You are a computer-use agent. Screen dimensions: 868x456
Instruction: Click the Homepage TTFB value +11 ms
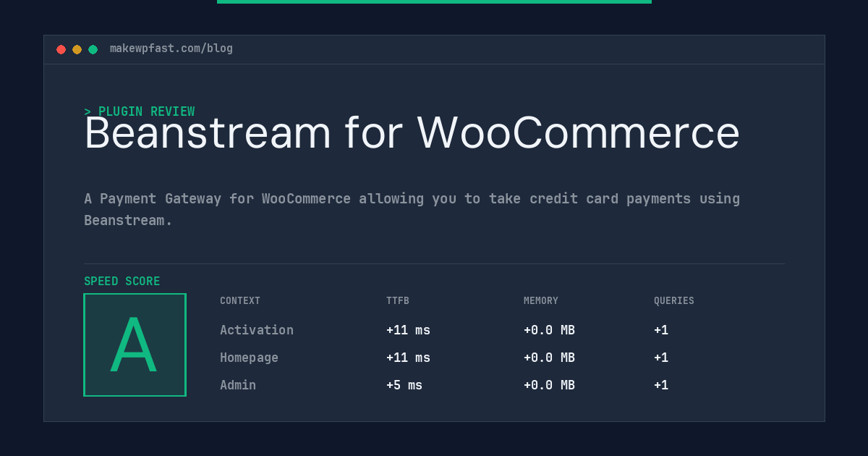point(408,358)
